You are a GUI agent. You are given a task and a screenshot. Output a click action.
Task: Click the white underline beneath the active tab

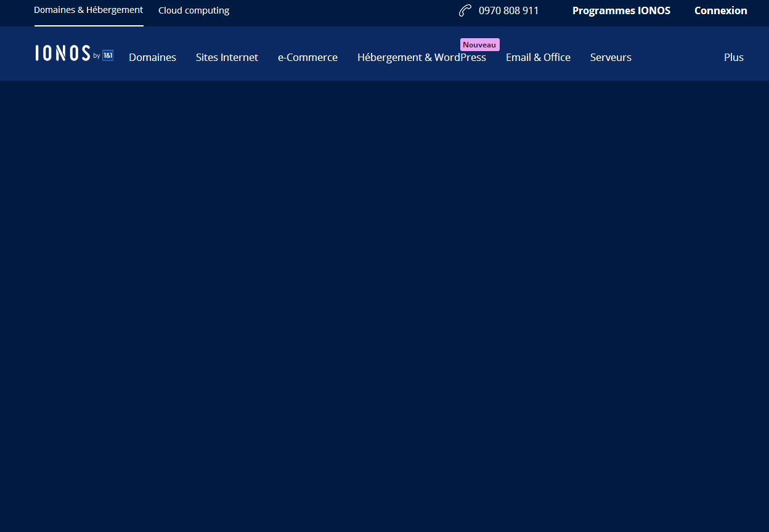[89, 25]
